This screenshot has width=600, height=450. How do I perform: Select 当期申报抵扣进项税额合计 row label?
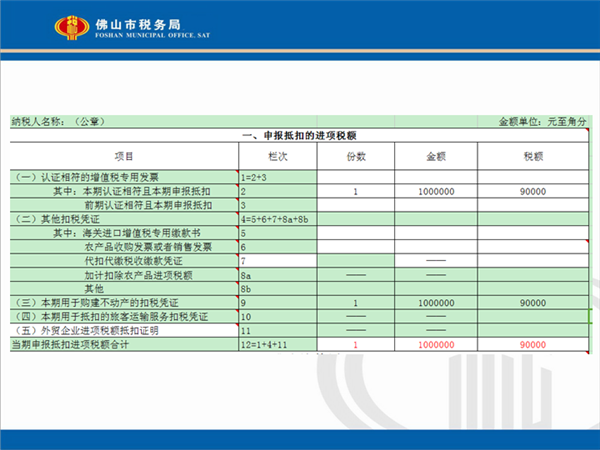[x=124, y=344]
